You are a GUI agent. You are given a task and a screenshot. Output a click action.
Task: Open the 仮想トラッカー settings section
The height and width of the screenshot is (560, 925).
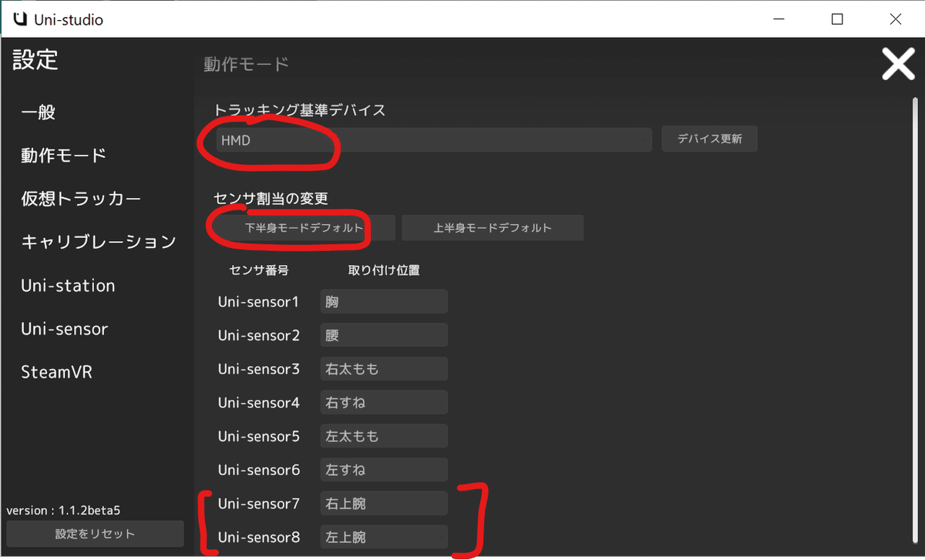point(79,198)
